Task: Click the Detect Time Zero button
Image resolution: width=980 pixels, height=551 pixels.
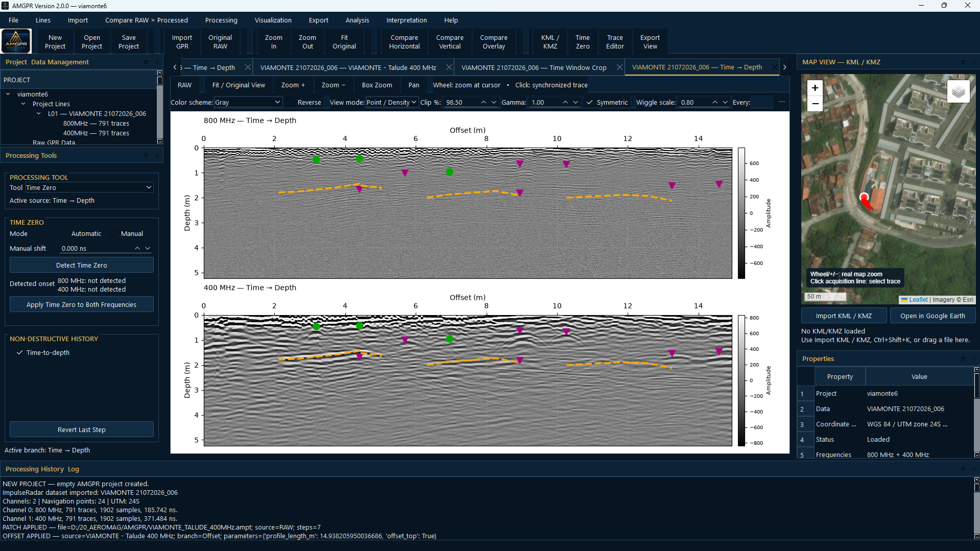Action: pyautogui.click(x=82, y=265)
